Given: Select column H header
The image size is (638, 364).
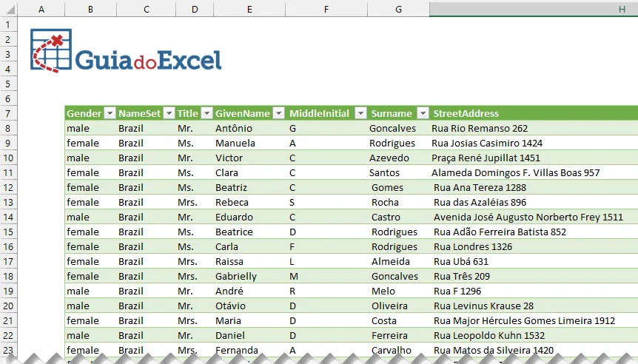Looking at the screenshot, I should pos(534,9).
